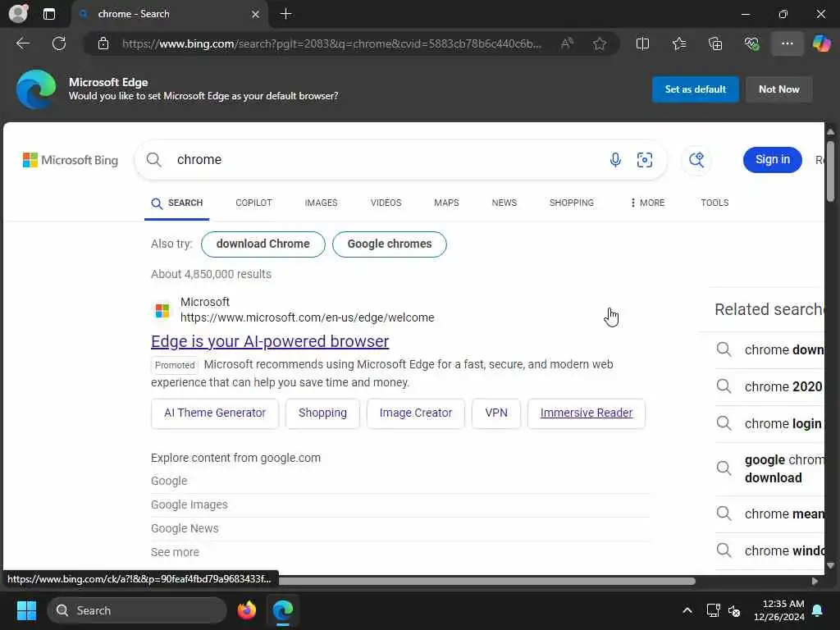840x630 pixels.
Task: Add this page to favorites star
Action: pos(600,43)
